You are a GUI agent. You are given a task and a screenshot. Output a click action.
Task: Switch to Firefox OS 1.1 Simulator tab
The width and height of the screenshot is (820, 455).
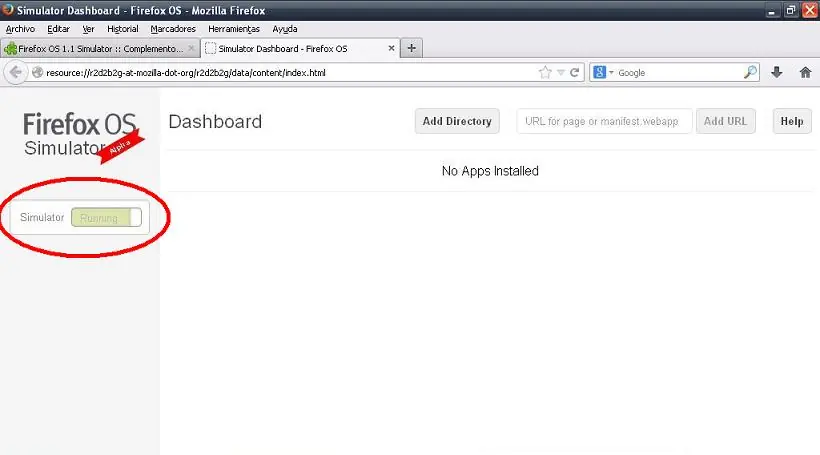(99, 48)
